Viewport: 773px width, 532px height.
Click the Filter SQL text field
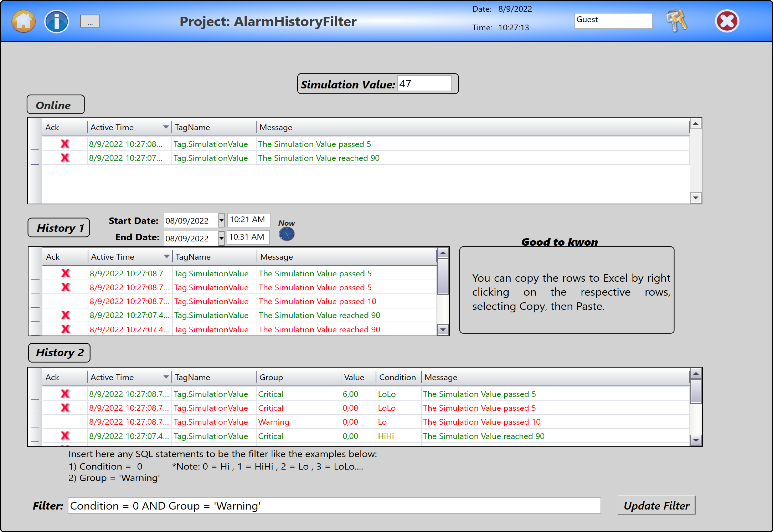(x=334, y=506)
